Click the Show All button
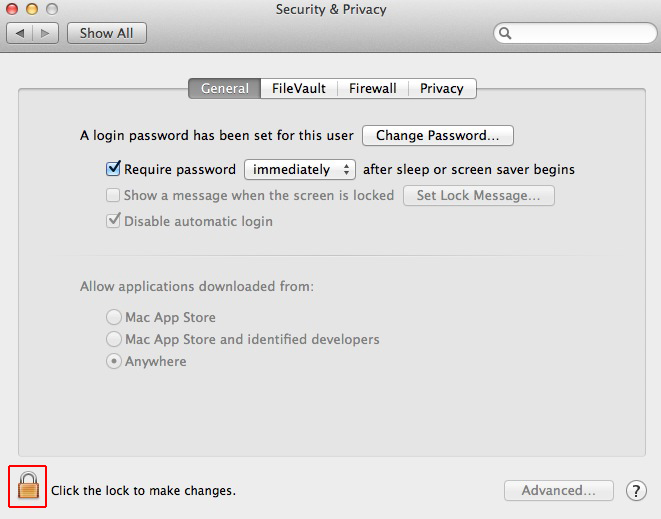The height and width of the screenshot is (519, 661). (x=107, y=33)
